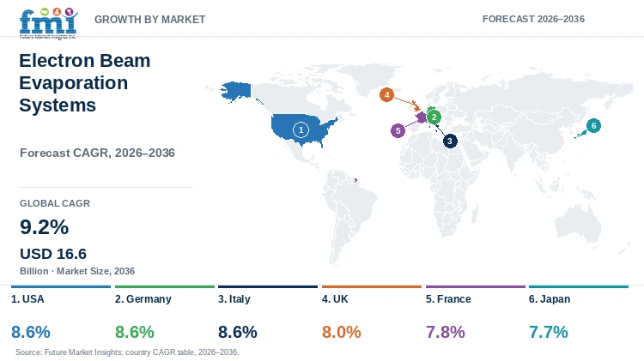Select dark navy marker 3 for Italy

450,141
